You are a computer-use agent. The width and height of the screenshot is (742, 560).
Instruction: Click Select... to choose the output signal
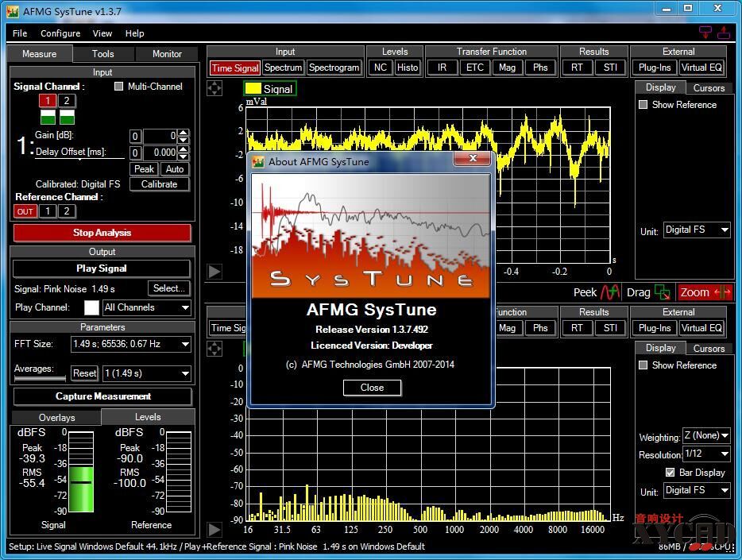(168, 288)
